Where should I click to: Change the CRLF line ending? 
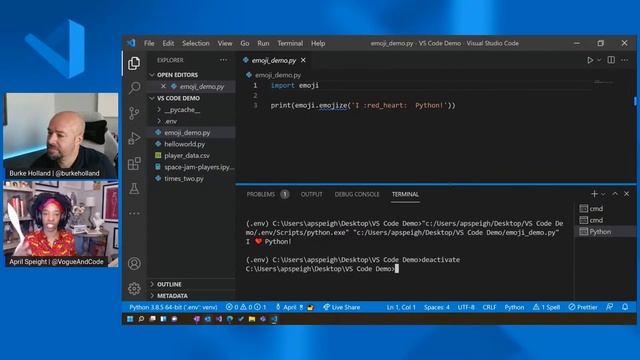pyautogui.click(x=489, y=307)
